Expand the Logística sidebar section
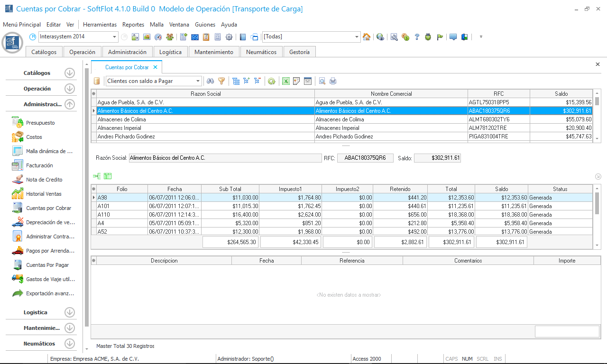Viewport: 607px width, 364px height. click(70, 312)
